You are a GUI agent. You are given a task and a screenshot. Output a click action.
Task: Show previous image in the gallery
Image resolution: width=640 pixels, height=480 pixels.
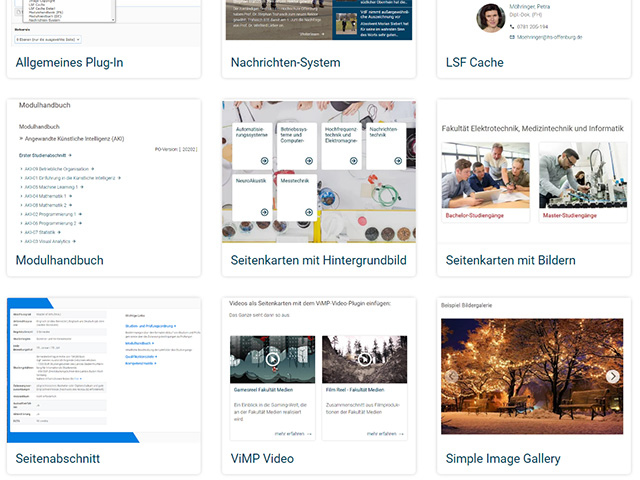click(x=452, y=376)
